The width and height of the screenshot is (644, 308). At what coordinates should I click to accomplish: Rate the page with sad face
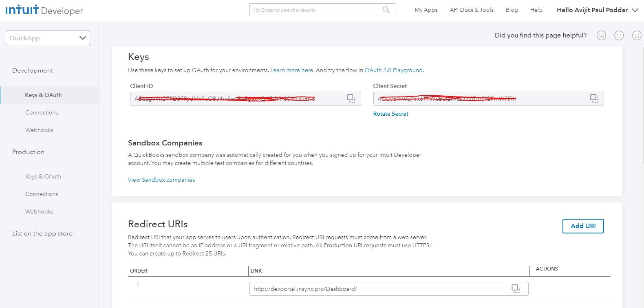pos(601,35)
